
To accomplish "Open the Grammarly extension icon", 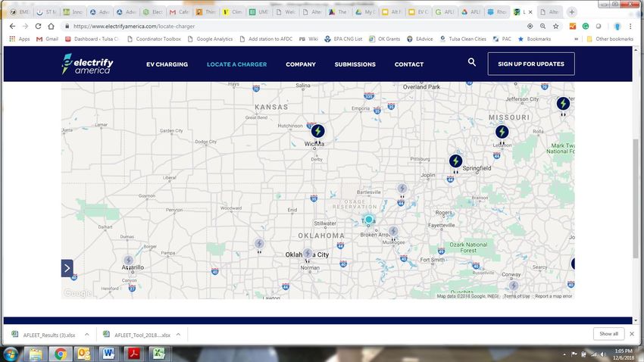I will click(x=585, y=27).
